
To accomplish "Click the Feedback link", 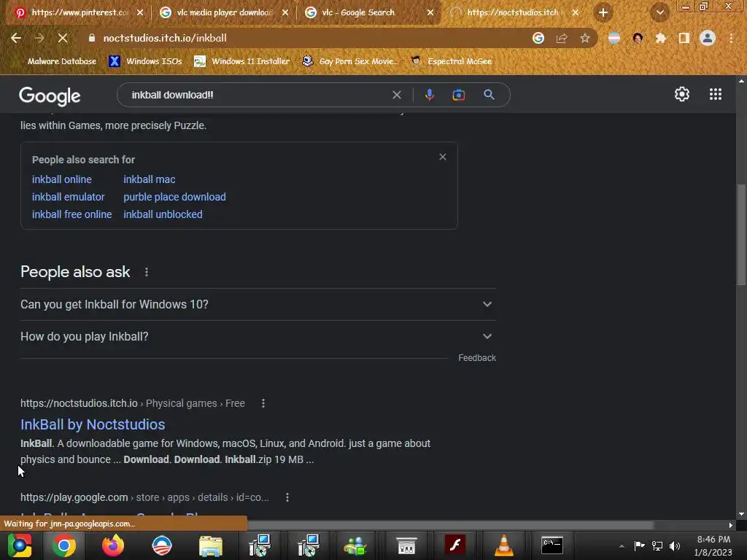I will (x=477, y=358).
